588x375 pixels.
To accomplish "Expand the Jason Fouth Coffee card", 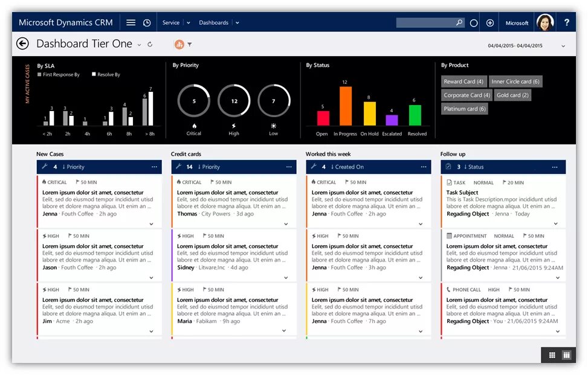I will [x=152, y=278].
